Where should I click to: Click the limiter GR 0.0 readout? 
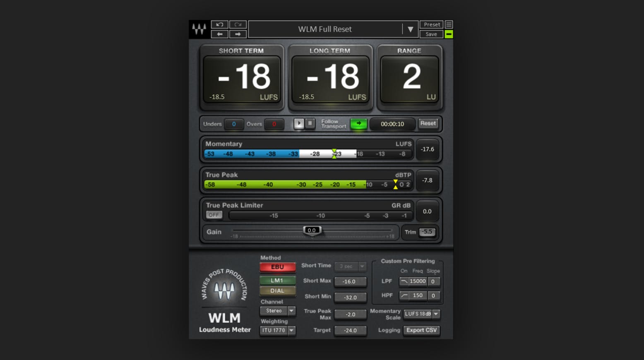[427, 211]
